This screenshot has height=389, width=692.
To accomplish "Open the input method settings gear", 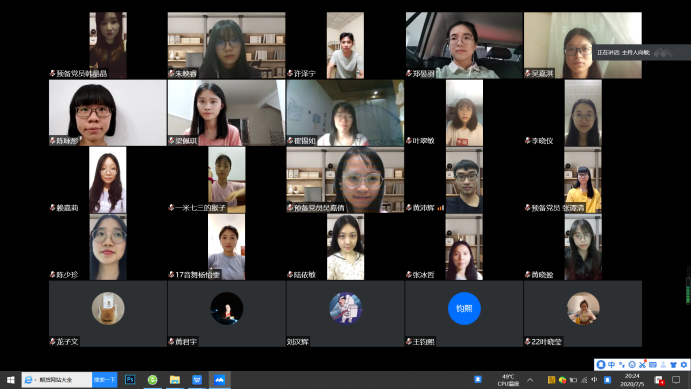I will click(684, 365).
